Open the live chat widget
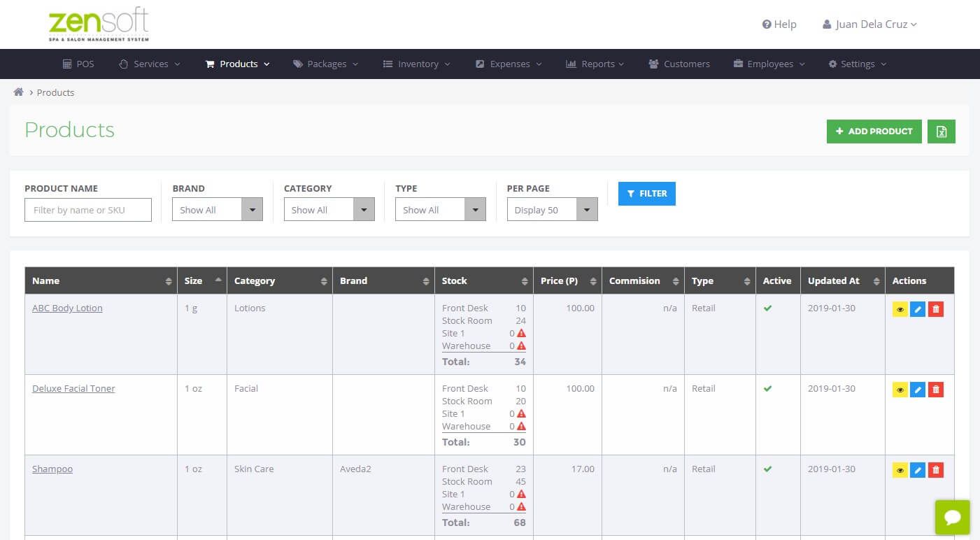This screenshot has width=980, height=540. 952,518
